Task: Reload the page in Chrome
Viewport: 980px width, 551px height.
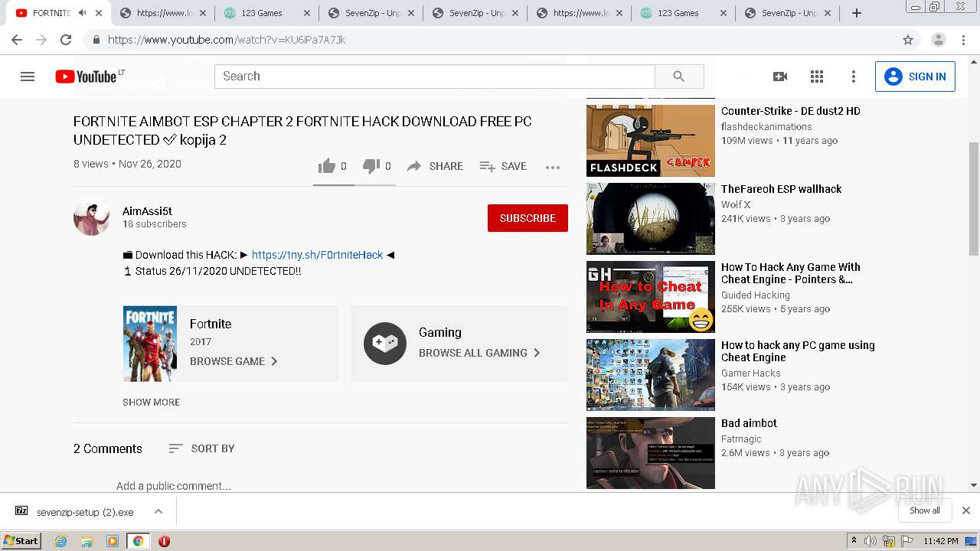Action: click(x=66, y=40)
